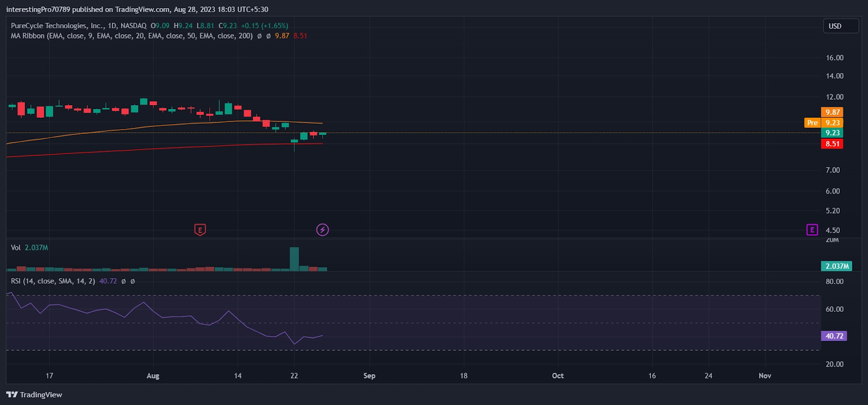This screenshot has height=405, width=868.
Task: Click the purple lightning event marker
Action: pos(322,230)
